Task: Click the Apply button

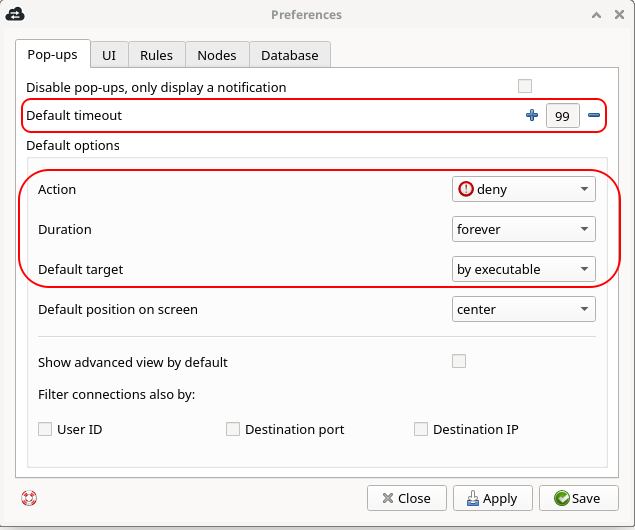Action: [x=492, y=498]
